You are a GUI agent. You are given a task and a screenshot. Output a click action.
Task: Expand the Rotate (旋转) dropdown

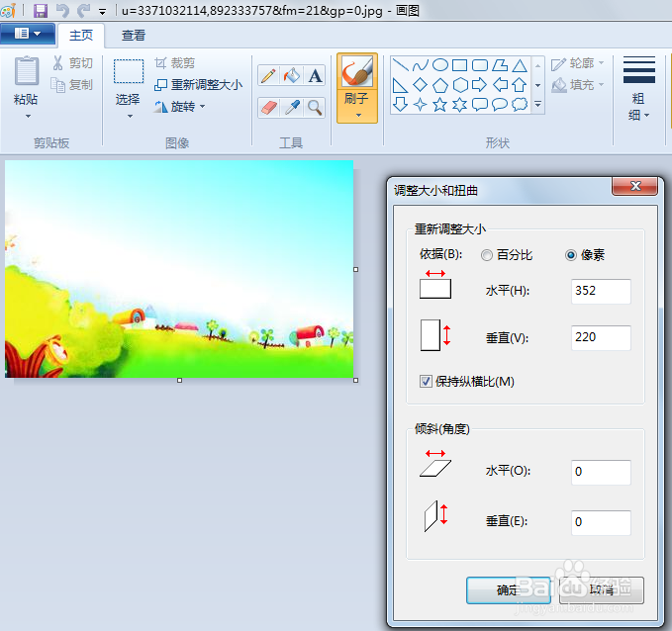point(203,106)
